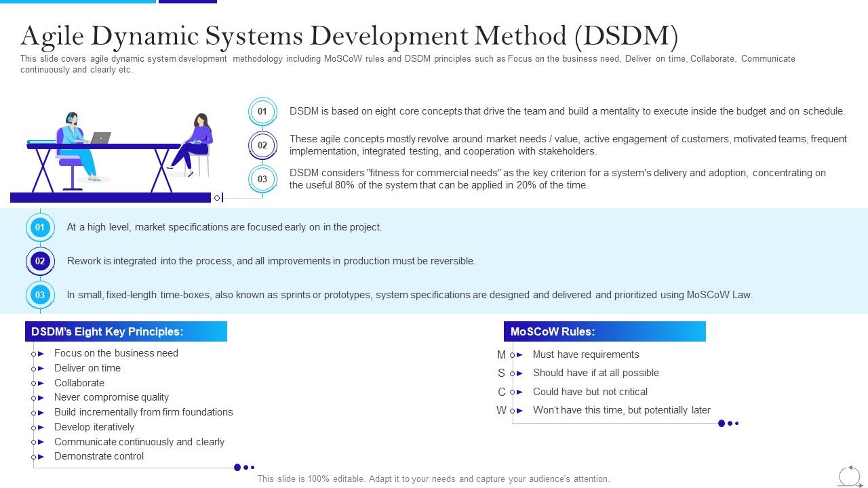Click the circled 02 icon near agile concepts text
Image resolution: width=868 pixels, height=488 pixels.
(x=262, y=145)
